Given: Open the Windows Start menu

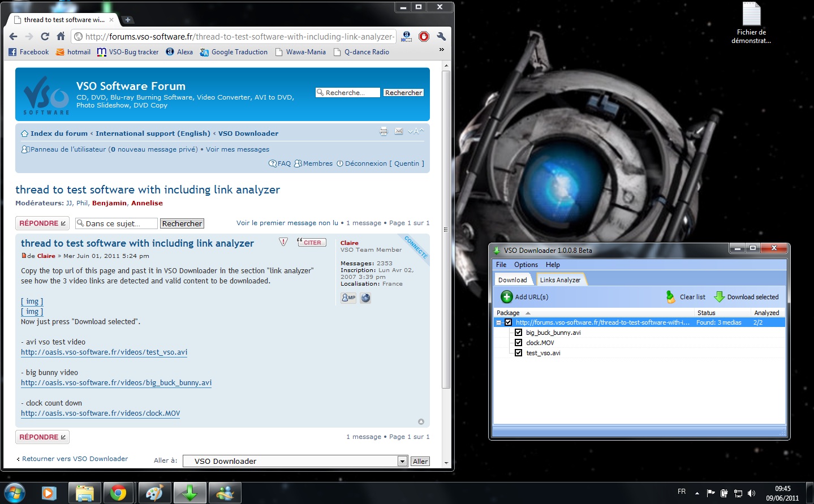Looking at the screenshot, I should point(14,493).
